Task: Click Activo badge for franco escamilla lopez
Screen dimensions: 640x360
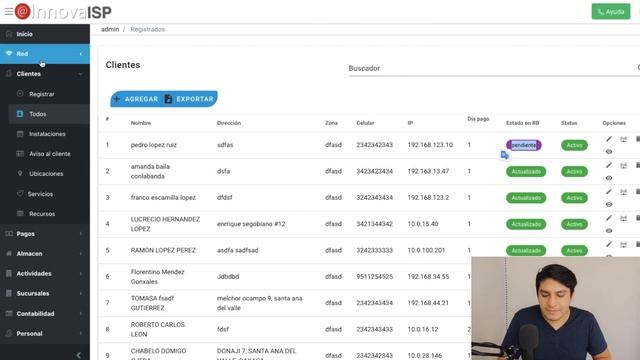Action: [x=574, y=198]
